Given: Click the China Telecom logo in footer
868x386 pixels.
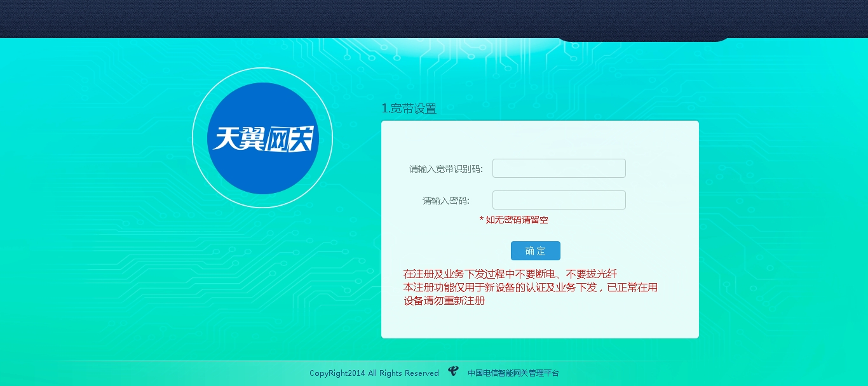Looking at the screenshot, I should click(x=453, y=372).
